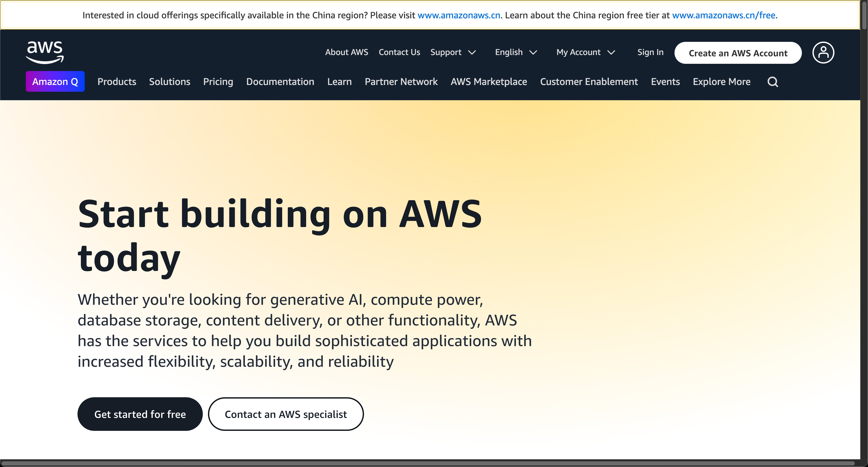The height and width of the screenshot is (467, 868).
Task: Go to Documentation
Action: [x=280, y=82]
